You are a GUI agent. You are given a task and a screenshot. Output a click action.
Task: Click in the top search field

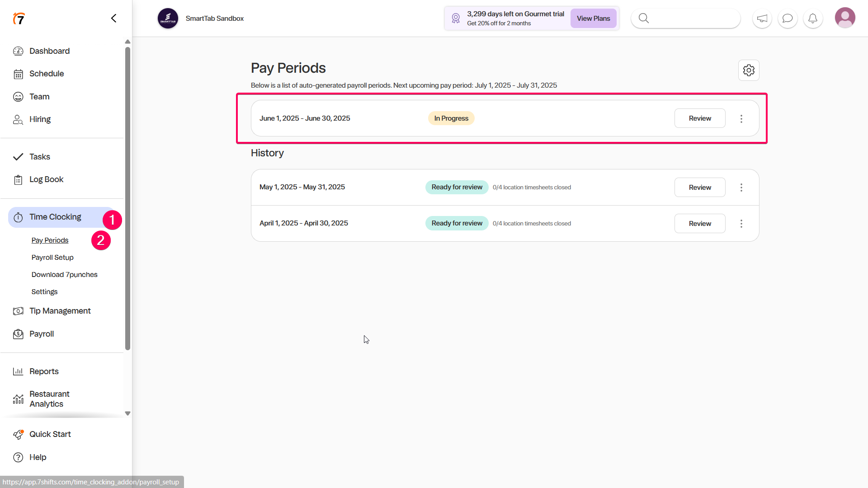click(692, 19)
